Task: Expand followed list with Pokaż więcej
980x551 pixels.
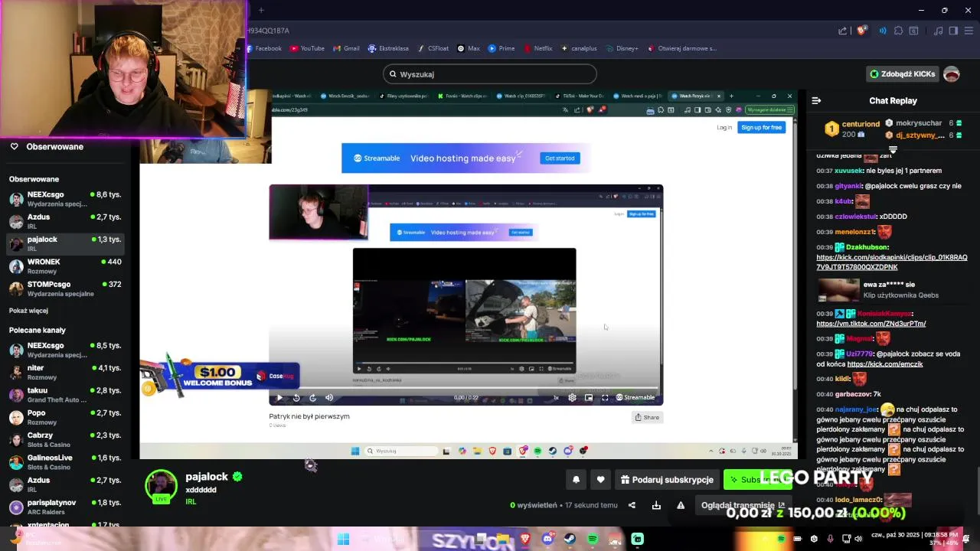Action: pyautogui.click(x=28, y=311)
